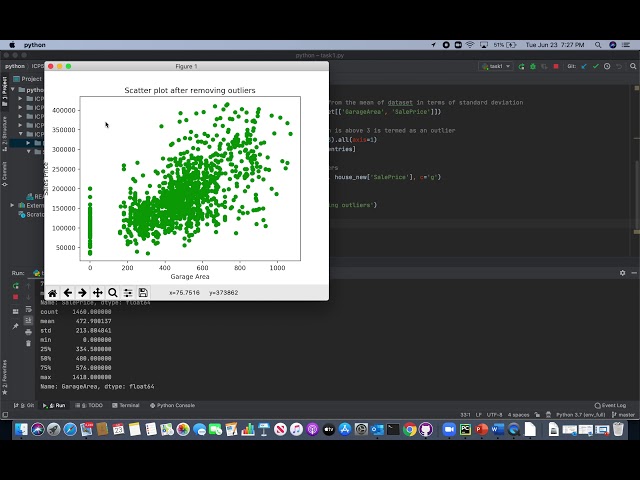The height and width of the screenshot is (480, 640).
Task: Hide the Run tool window
Action: coord(634,273)
